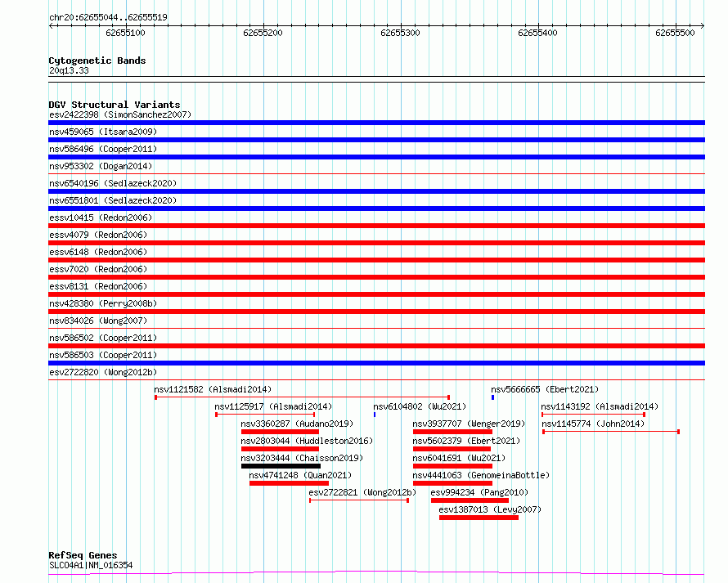Click the red bar under esv994234 (Pang2010)

pos(470,500)
